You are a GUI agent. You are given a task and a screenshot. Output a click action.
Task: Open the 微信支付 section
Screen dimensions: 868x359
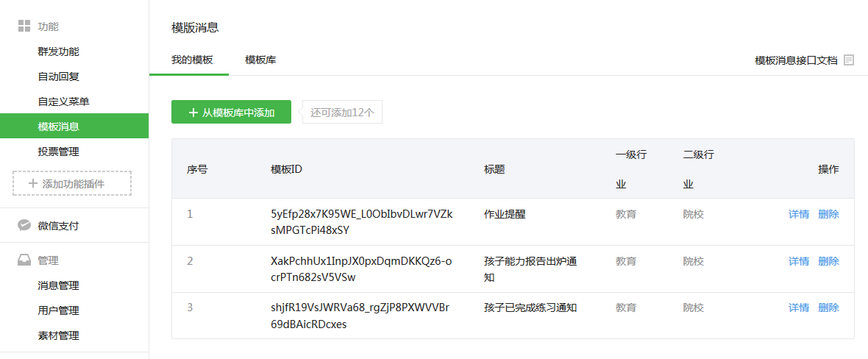[x=58, y=226]
